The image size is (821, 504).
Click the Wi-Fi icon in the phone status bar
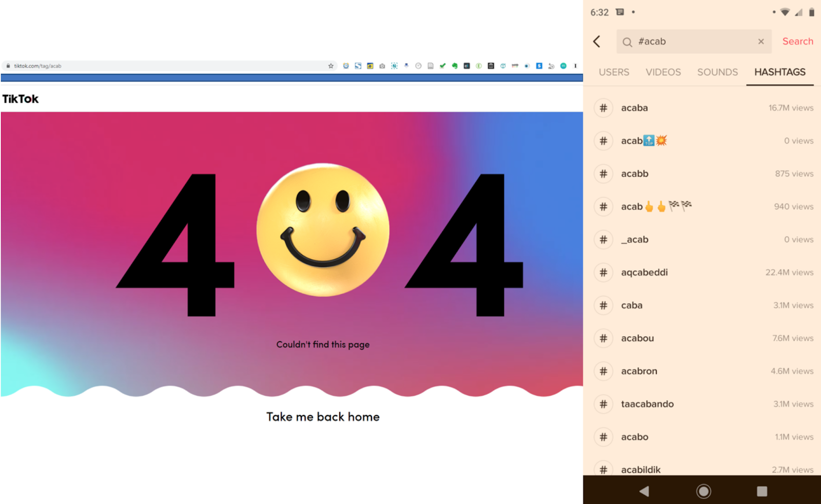785,12
